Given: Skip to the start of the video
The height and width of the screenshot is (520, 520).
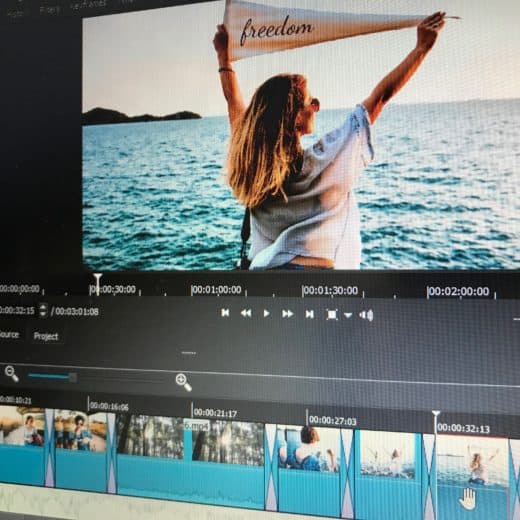Looking at the screenshot, I should click(225, 313).
